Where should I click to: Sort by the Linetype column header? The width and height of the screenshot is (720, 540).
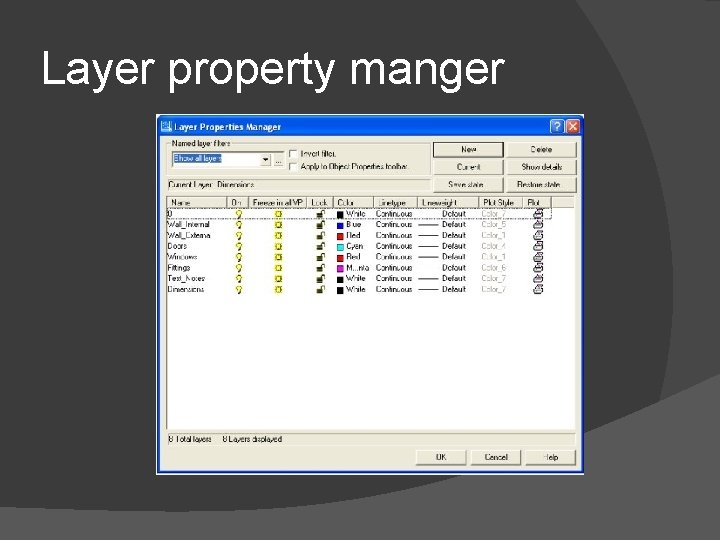396,202
